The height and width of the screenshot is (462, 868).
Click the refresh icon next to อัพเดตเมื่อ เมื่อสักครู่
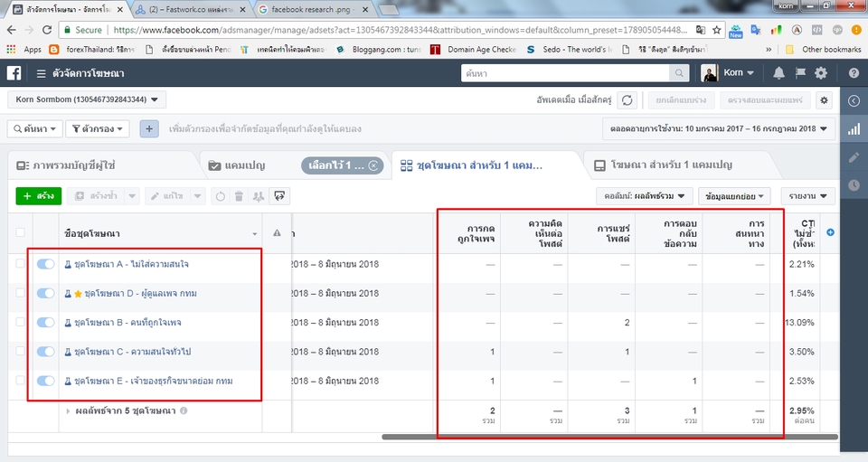(627, 100)
